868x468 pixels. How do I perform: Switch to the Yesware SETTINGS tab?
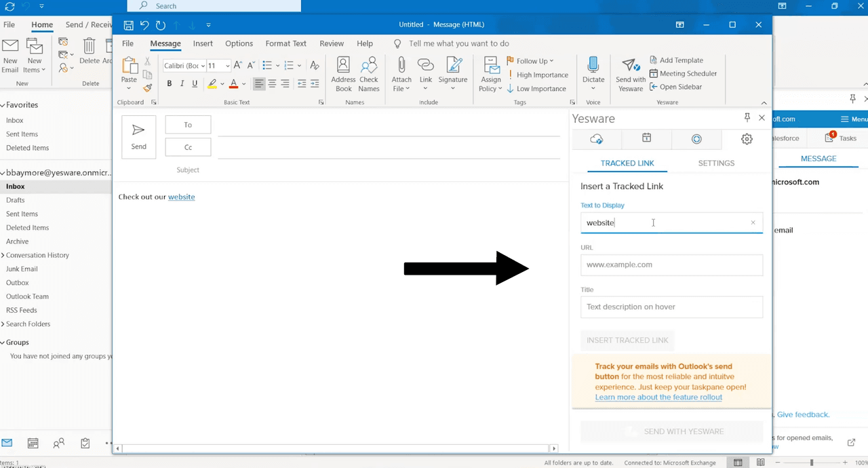[716, 163]
